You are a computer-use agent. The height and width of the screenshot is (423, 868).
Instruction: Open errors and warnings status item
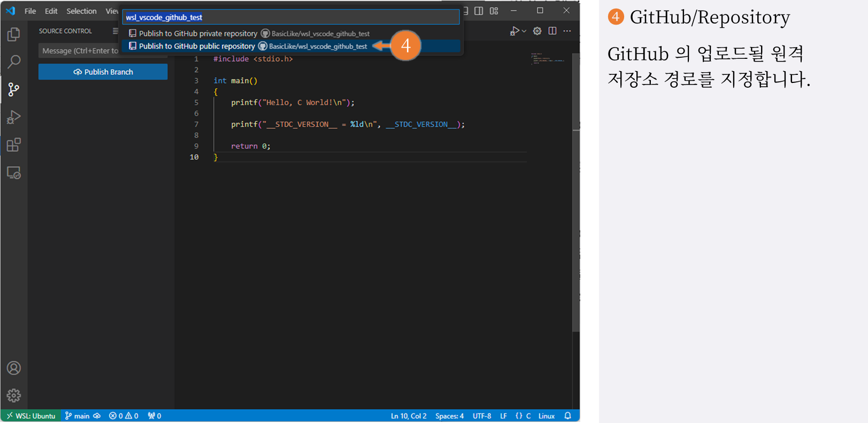pos(124,416)
